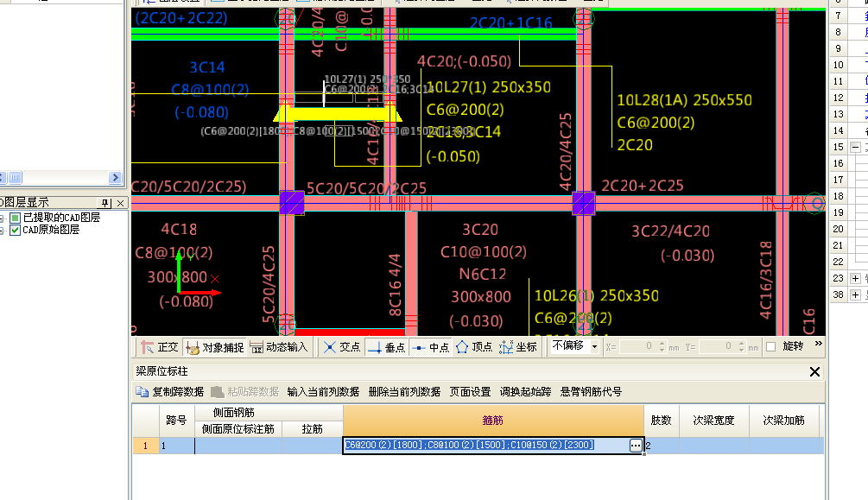Click the blue 2C20+1C16 annotation
The width and height of the screenshot is (868, 500).
511,22
